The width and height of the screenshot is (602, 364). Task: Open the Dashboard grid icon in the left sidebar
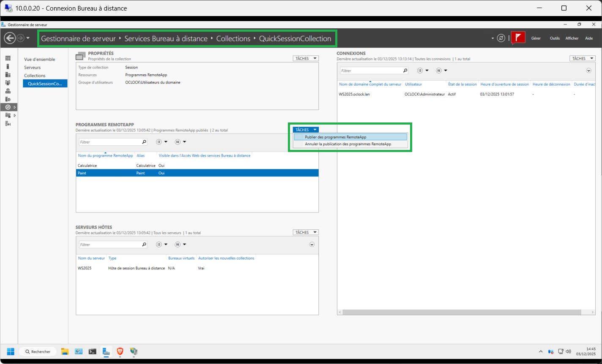pyautogui.click(x=8, y=58)
